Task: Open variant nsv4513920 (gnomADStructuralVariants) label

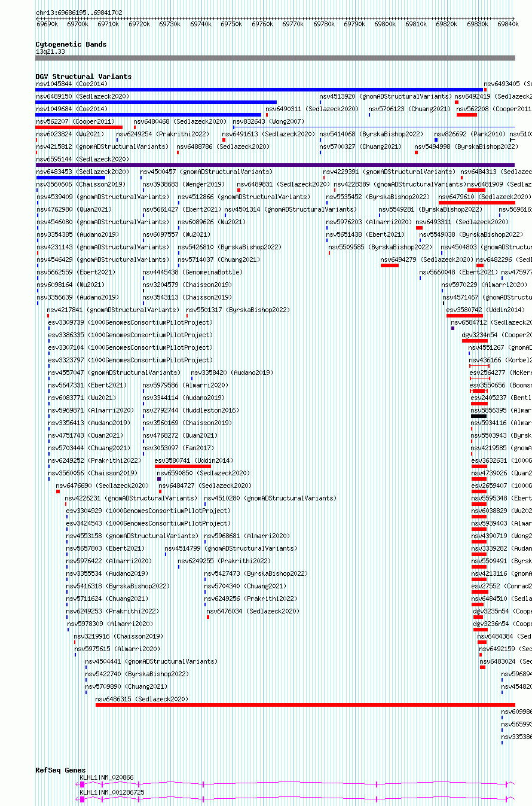Action: (x=385, y=96)
